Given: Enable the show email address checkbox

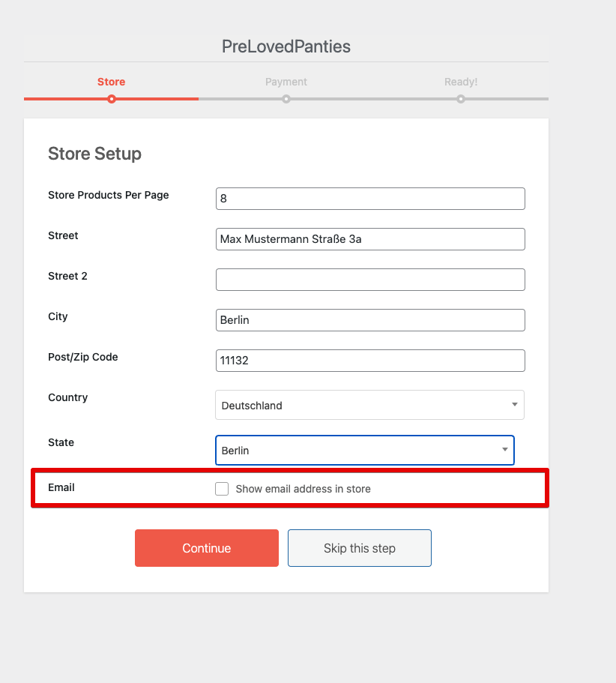Looking at the screenshot, I should pos(222,489).
